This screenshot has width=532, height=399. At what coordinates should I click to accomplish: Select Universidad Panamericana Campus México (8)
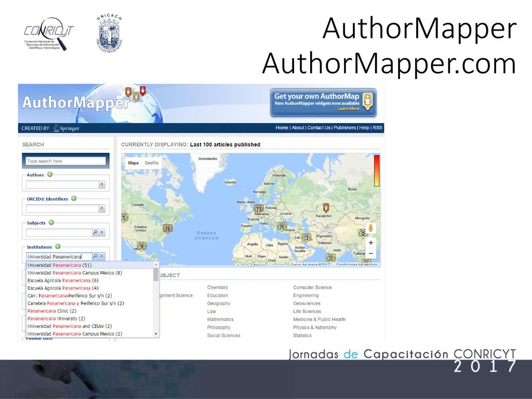point(89,273)
